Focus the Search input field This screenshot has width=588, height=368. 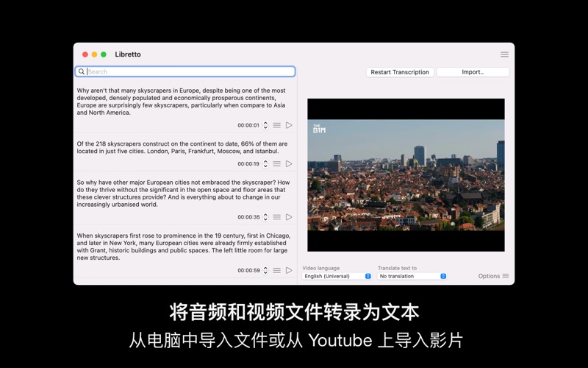(x=190, y=71)
